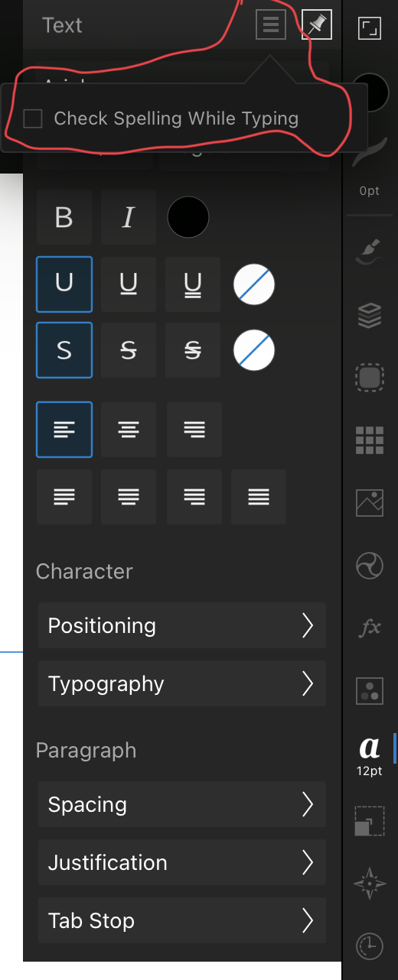The width and height of the screenshot is (398, 980).
Task: Toggle Italic text style
Action: point(129,217)
